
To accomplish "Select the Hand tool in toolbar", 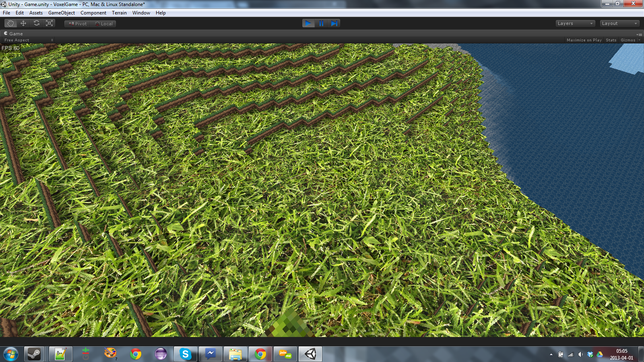I will (10, 23).
